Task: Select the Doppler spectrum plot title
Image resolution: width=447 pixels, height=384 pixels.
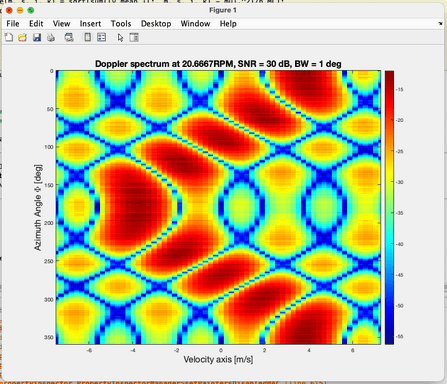Action: tap(218, 64)
